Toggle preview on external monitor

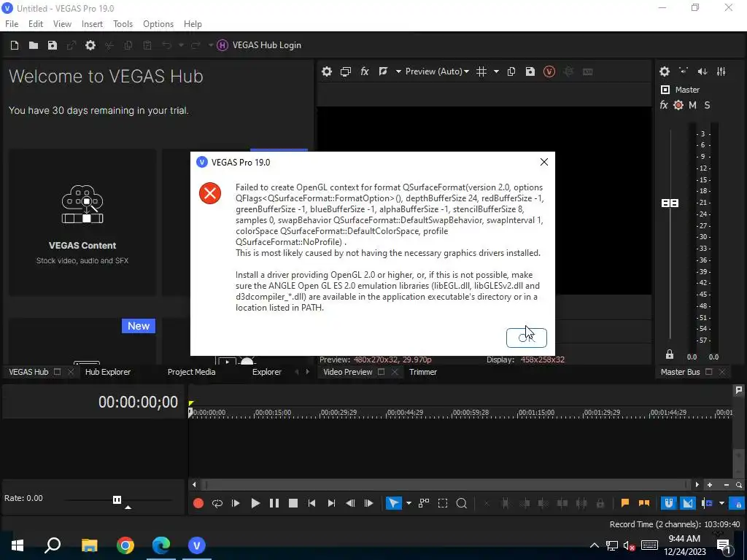point(346,71)
